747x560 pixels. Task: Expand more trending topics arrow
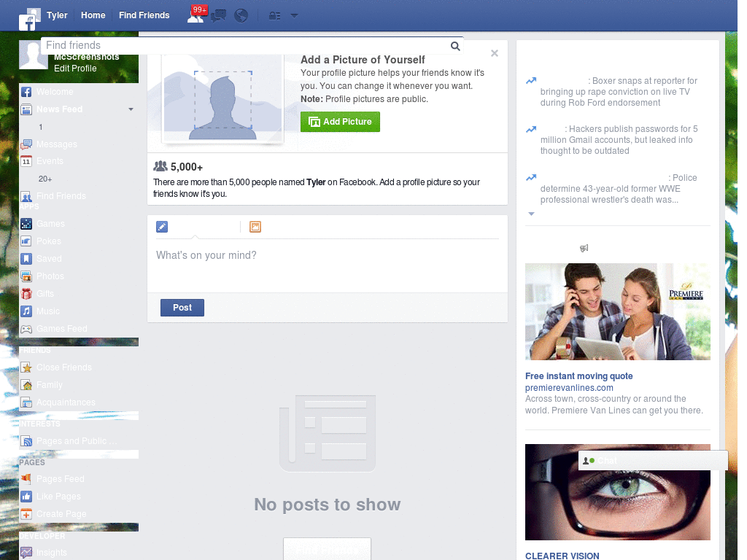[532, 214]
